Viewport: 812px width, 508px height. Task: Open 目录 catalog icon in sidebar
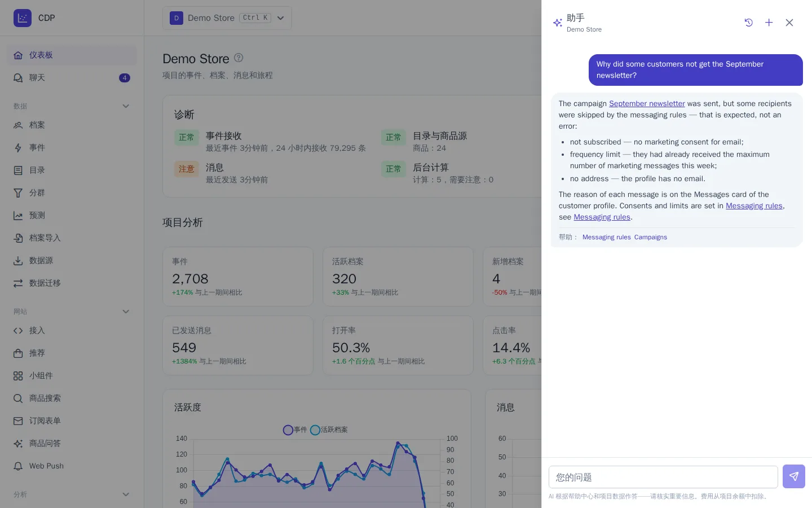pos(18,170)
